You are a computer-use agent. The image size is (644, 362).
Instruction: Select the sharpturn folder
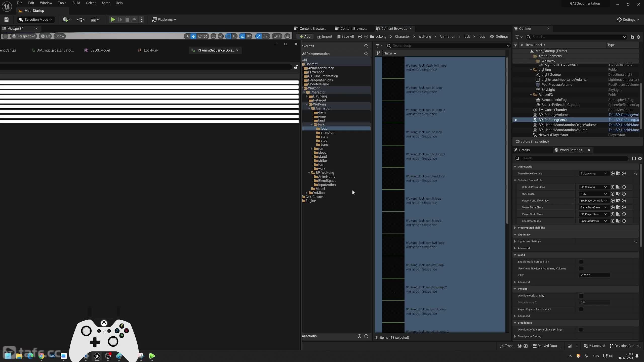point(328,132)
